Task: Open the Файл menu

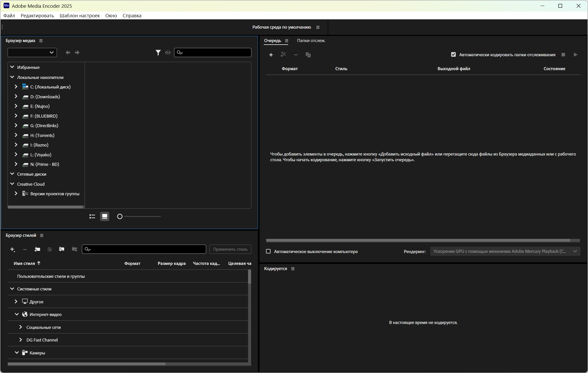Action: point(9,15)
